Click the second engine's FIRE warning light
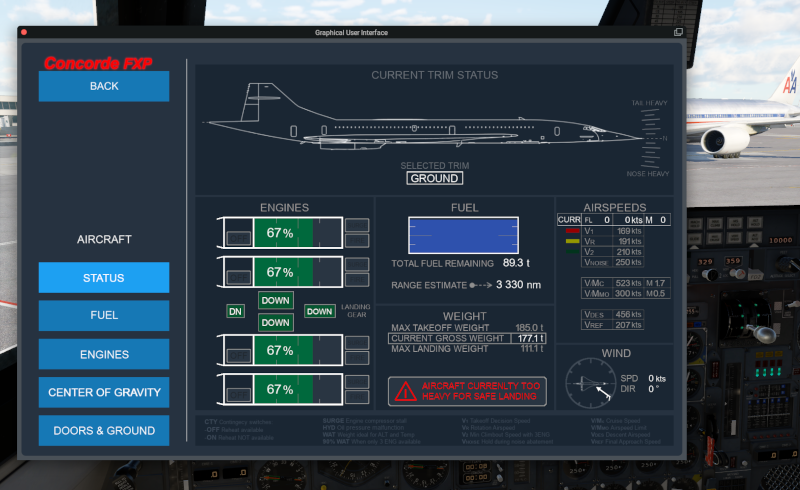This screenshot has height=490, width=800. click(x=357, y=280)
